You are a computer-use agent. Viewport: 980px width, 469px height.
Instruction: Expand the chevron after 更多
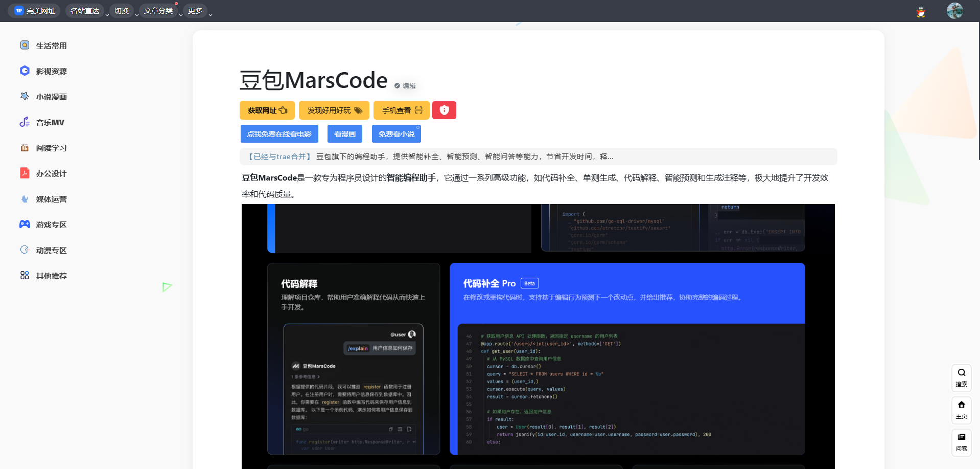pos(211,15)
